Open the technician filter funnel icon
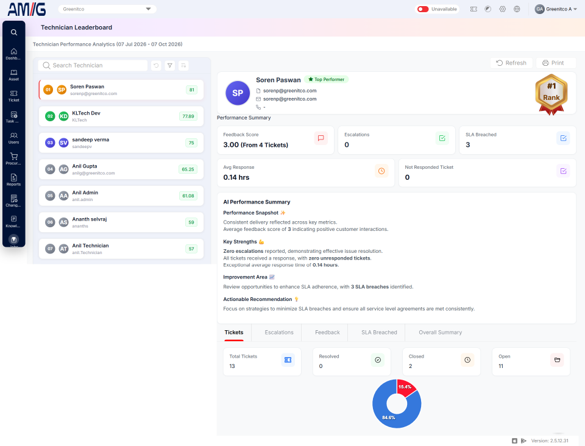Image resolution: width=585 pixels, height=446 pixels. (170, 66)
